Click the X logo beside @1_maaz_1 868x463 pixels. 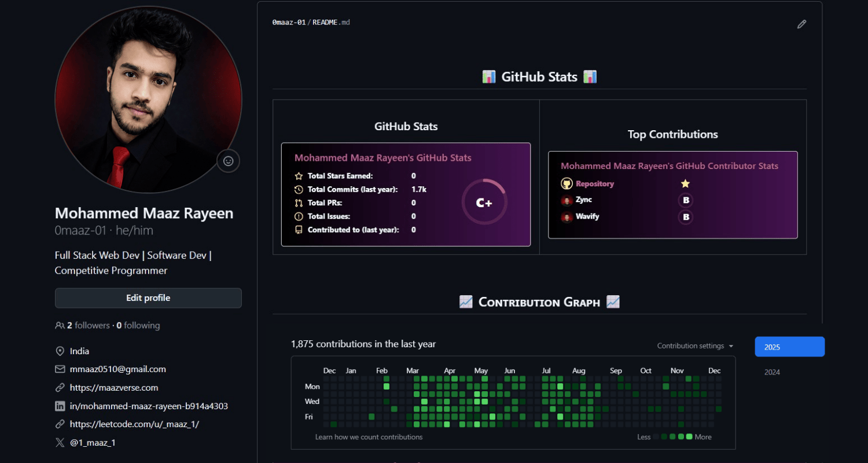pyautogui.click(x=60, y=443)
